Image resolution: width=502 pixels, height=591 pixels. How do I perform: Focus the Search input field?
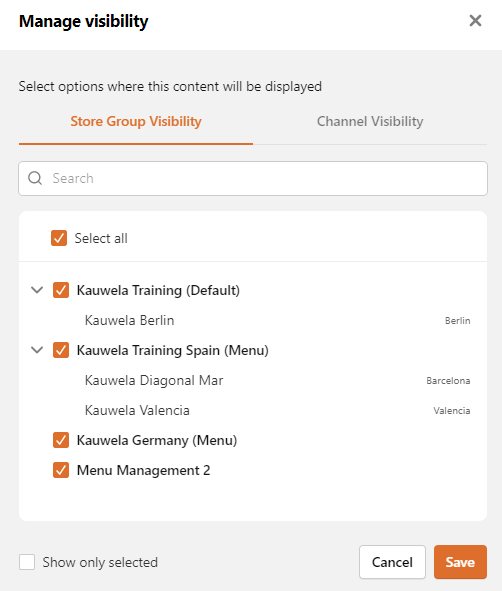pos(253,178)
